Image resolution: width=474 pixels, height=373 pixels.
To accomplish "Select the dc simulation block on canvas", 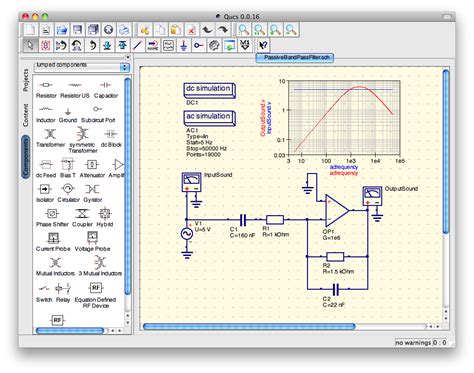I will 209,90.
